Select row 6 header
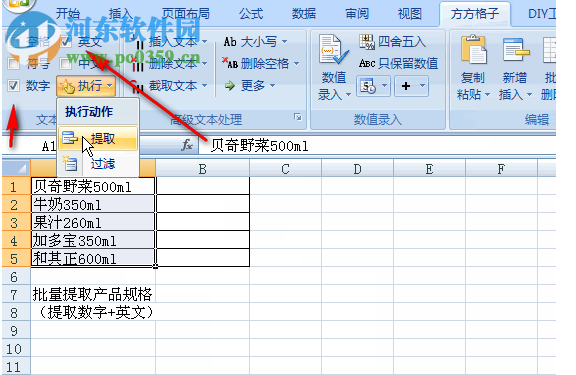 point(17,276)
